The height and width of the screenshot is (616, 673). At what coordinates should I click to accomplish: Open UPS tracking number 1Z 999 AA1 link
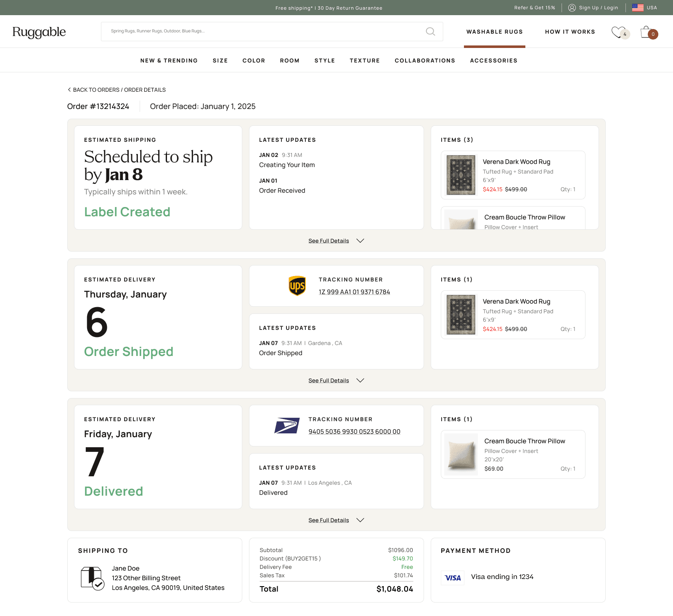[354, 292]
